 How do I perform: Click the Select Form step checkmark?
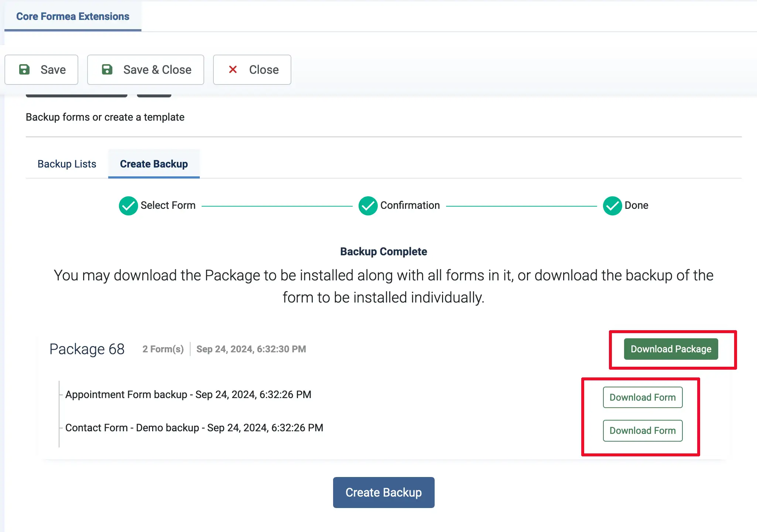pos(128,205)
